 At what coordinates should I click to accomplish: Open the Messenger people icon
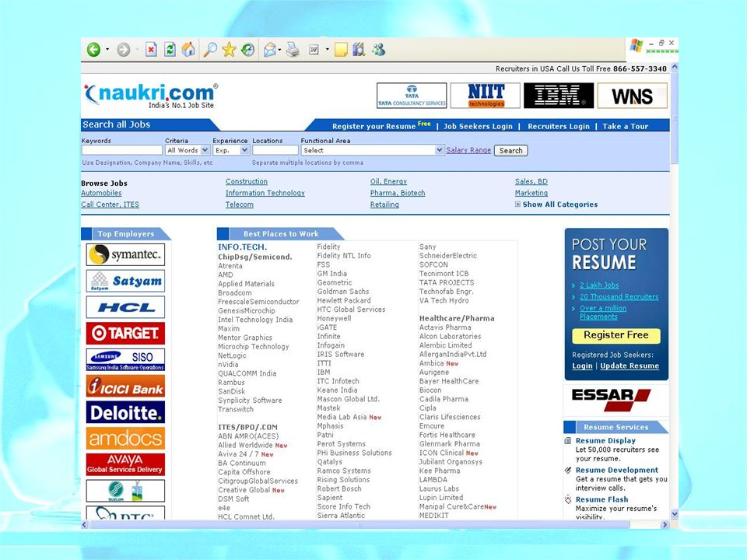379,50
